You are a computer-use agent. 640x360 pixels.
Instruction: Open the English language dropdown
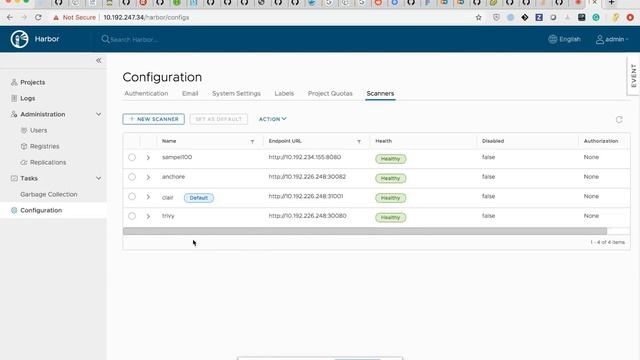coord(565,39)
